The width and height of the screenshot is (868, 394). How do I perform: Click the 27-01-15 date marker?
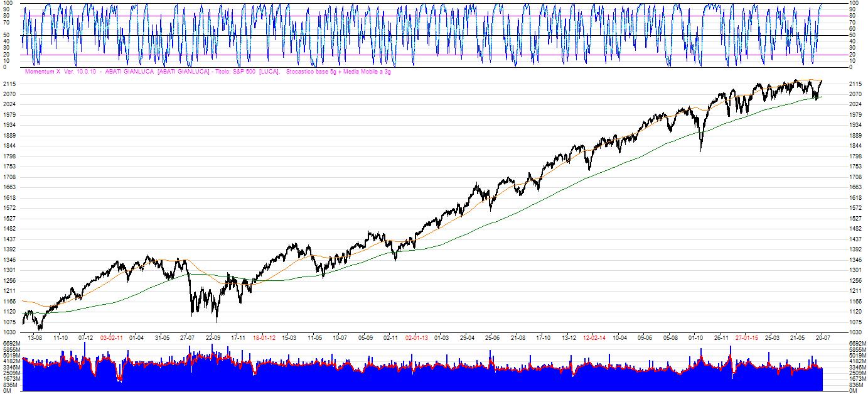click(747, 337)
